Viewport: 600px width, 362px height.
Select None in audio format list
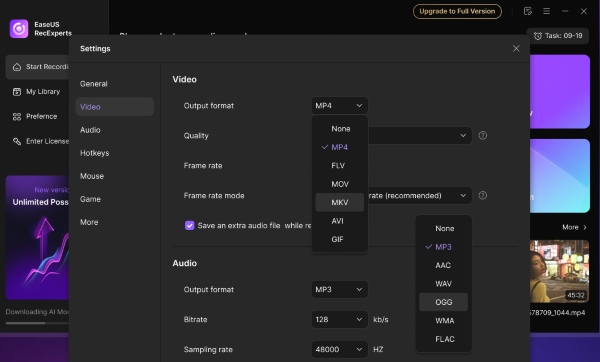[443, 228]
